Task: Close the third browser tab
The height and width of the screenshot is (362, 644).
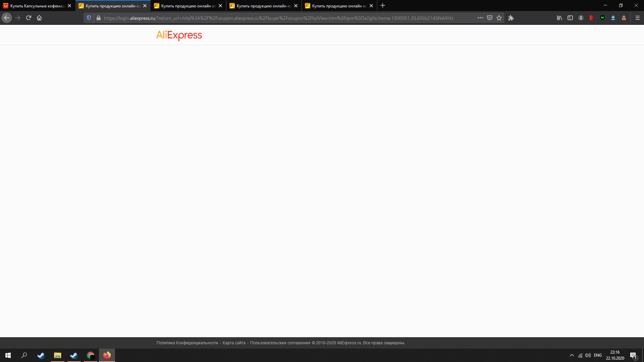Action: coord(220,6)
